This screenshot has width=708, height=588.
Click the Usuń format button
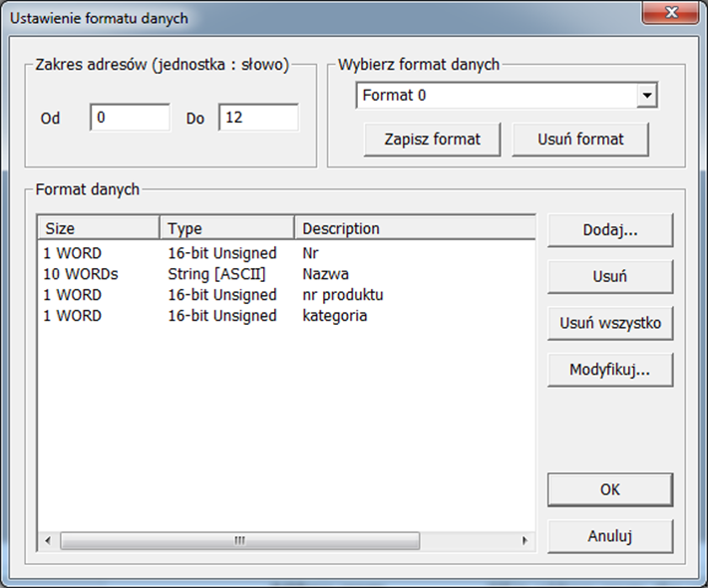[580, 139]
